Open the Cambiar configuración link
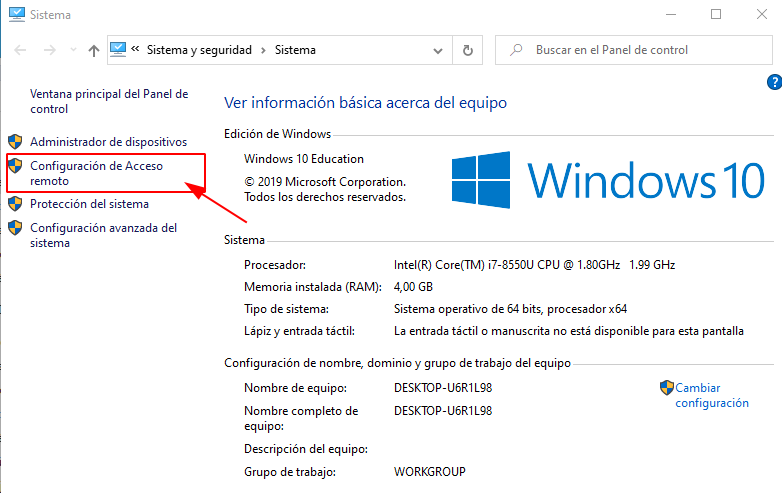Screen dimensions: 782x493 712,395
